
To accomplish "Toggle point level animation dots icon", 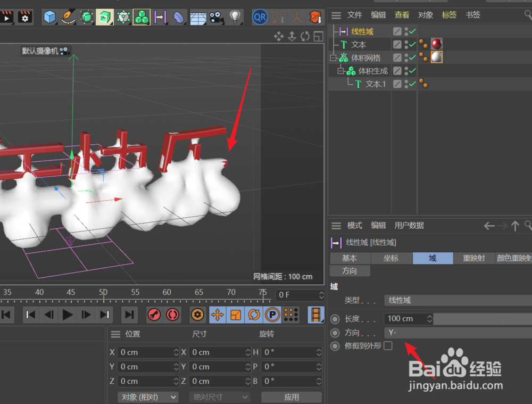I will [x=291, y=315].
